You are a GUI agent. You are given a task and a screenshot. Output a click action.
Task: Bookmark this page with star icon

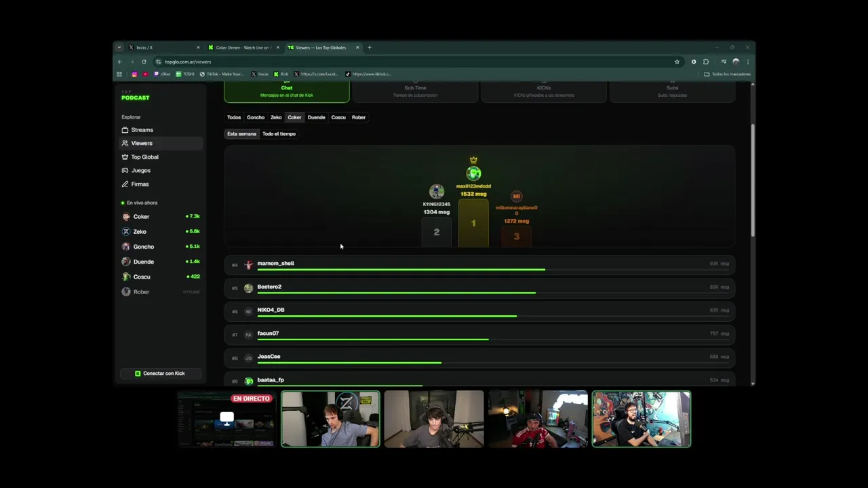pos(677,62)
